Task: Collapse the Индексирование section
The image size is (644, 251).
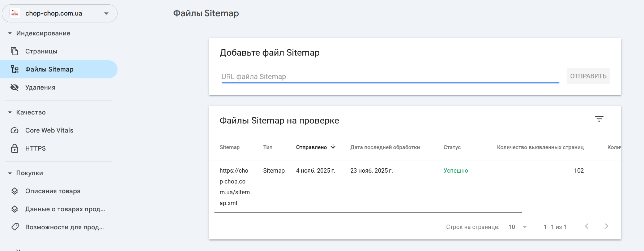Action: (10, 33)
